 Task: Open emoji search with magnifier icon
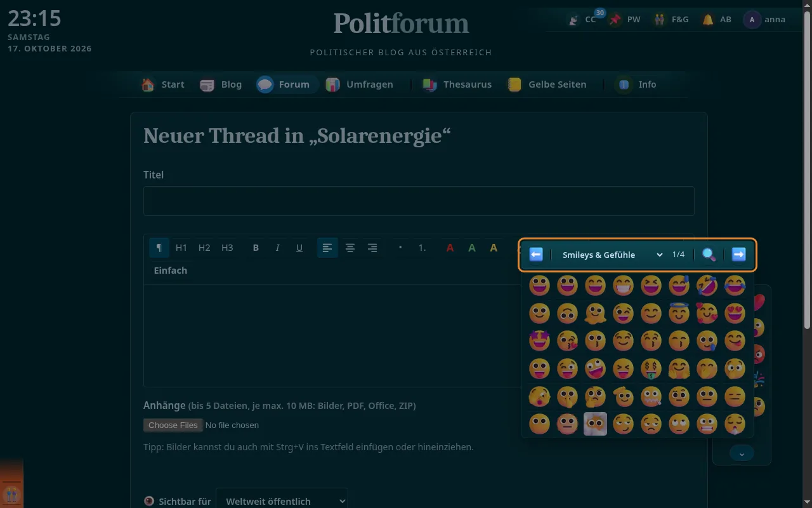pos(709,255)
